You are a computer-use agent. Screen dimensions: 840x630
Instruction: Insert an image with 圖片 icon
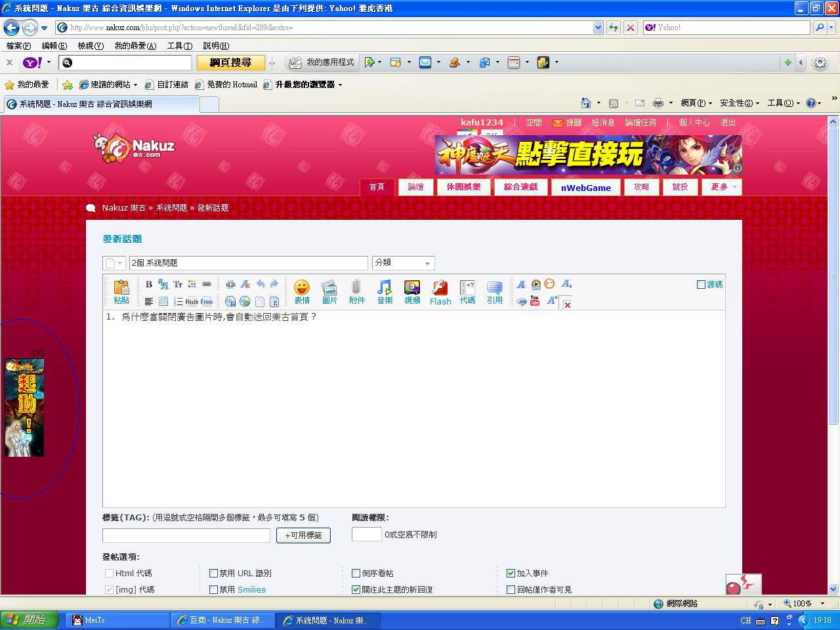(x=329, y=292)
